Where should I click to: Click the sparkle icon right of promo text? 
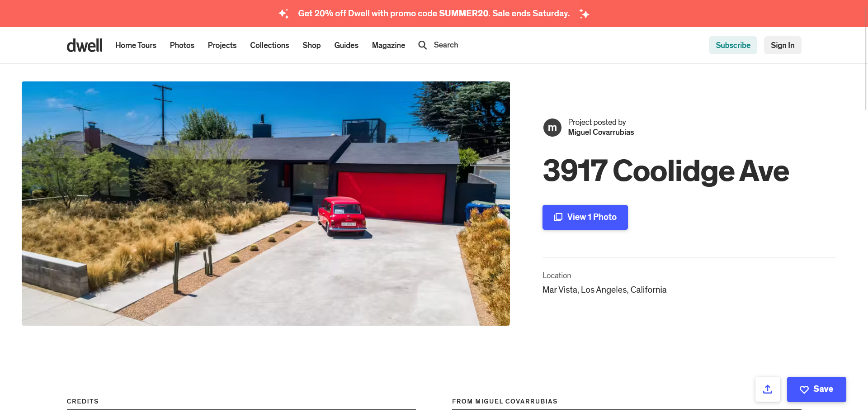(584, 14)
